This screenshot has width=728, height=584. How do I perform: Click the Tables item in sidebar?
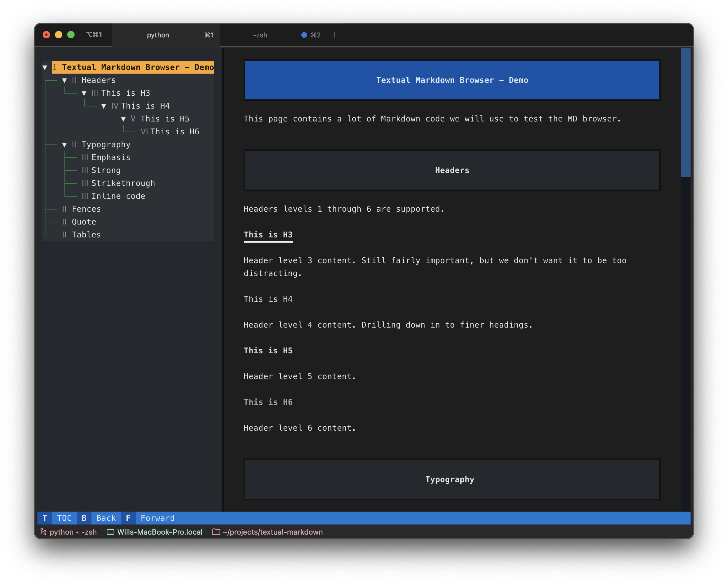coord(87,234)
